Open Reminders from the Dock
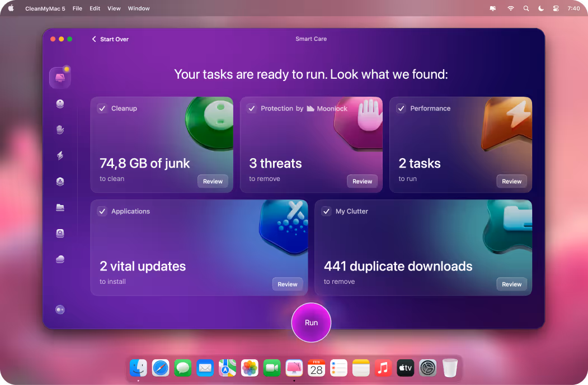 tap(338, 368)
